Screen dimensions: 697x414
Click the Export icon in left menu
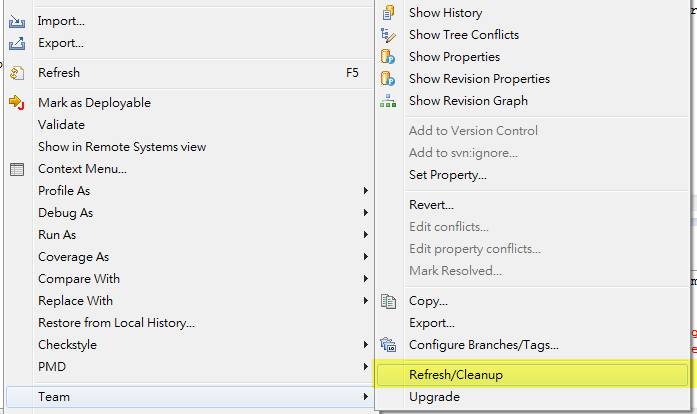click(16, 43)
